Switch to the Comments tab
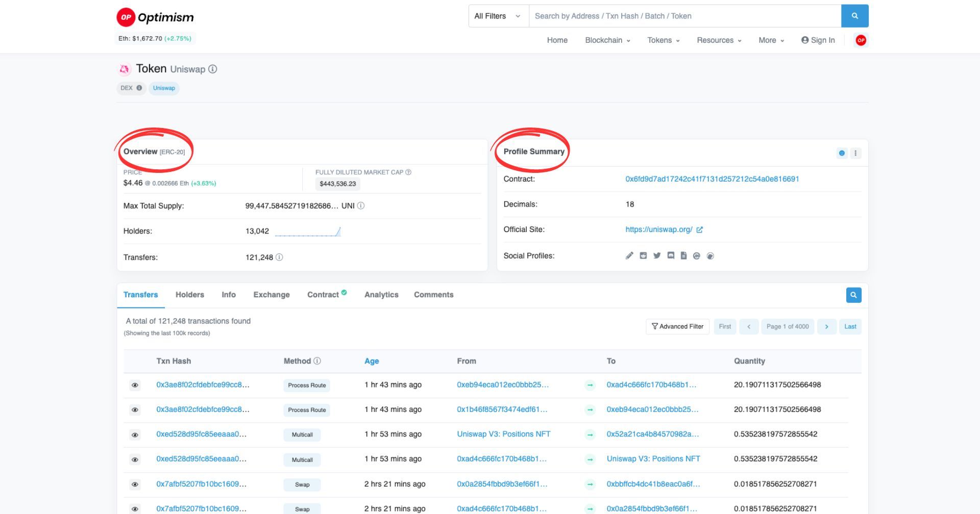Viewport: 980px width, 514px height. pyautogui.click(x=434, y=295)
